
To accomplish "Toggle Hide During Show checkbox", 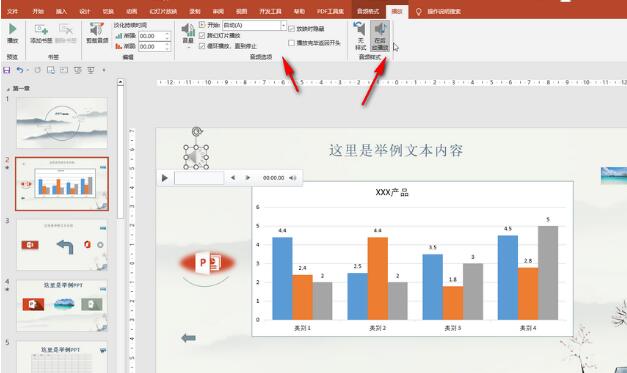I will point(292,29).
